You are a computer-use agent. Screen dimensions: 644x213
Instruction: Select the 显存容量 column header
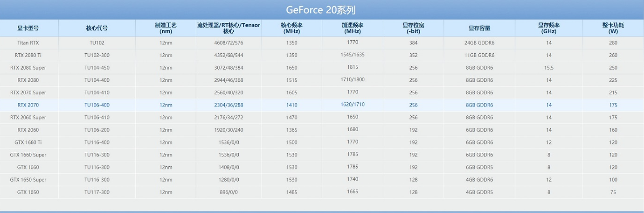(x=479, y=28)
